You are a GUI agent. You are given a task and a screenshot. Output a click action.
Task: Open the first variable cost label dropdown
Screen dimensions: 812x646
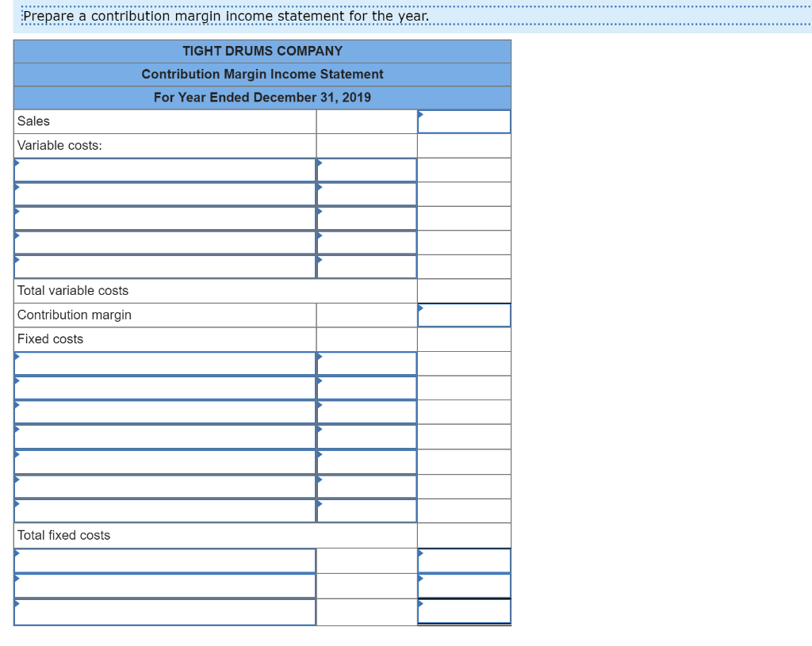(164, 170)
